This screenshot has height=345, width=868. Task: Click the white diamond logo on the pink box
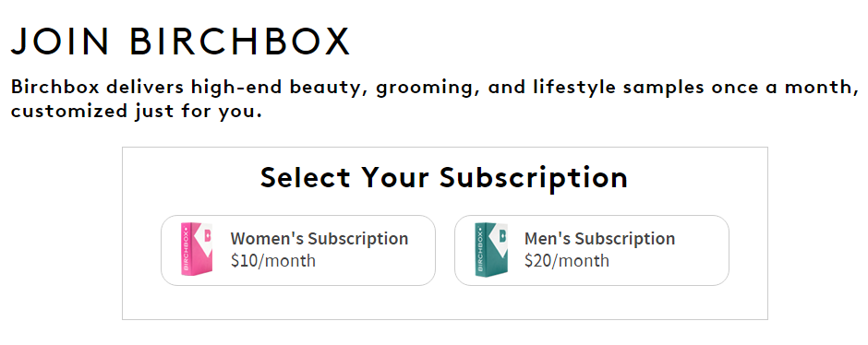[204, 240]
